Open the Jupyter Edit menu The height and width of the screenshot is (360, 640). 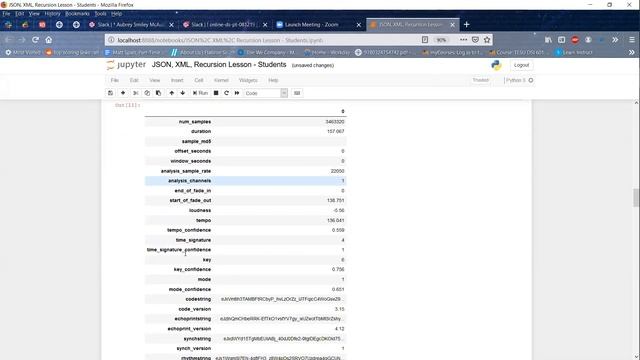[134, 80]
